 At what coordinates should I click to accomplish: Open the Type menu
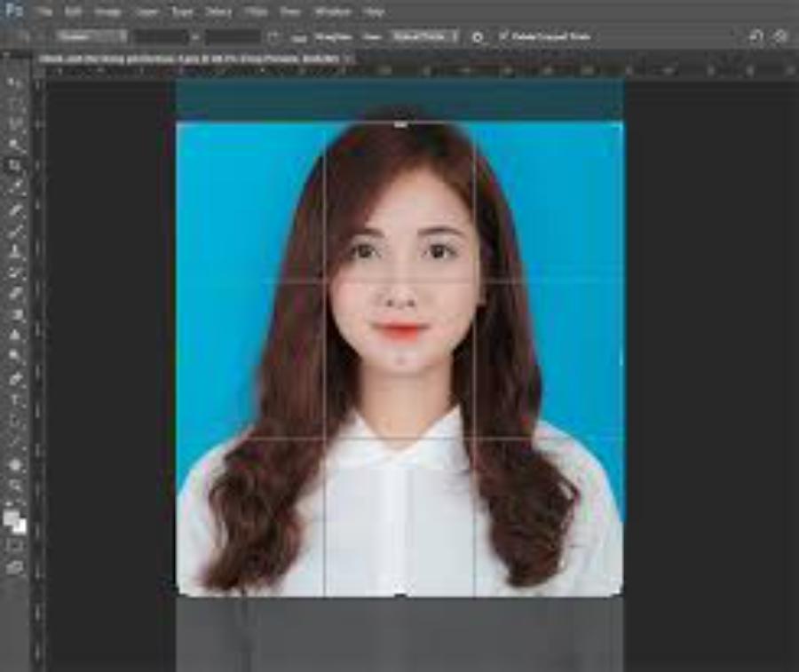click(182, 12)
